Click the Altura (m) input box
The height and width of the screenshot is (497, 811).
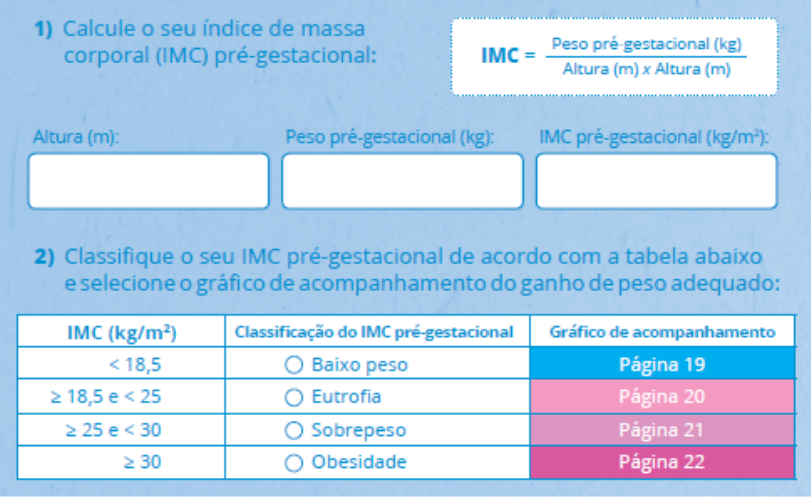pos(148,181)
